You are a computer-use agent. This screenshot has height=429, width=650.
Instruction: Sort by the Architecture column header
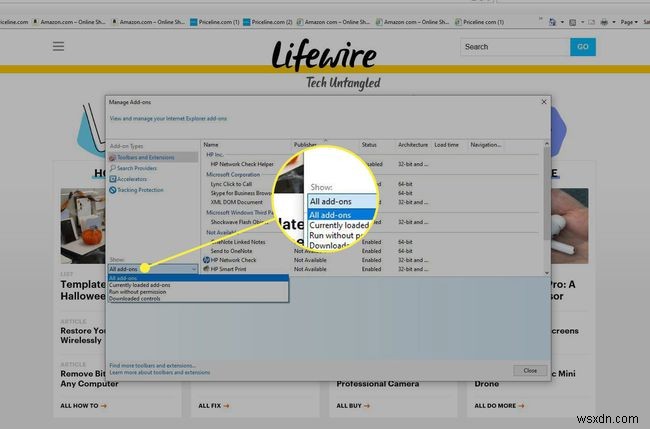point(413,145)
